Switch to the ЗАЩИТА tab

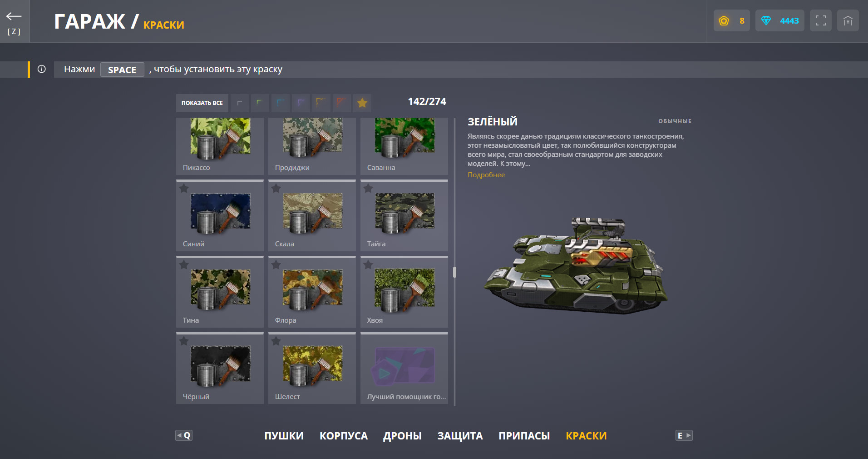point(460,436)
